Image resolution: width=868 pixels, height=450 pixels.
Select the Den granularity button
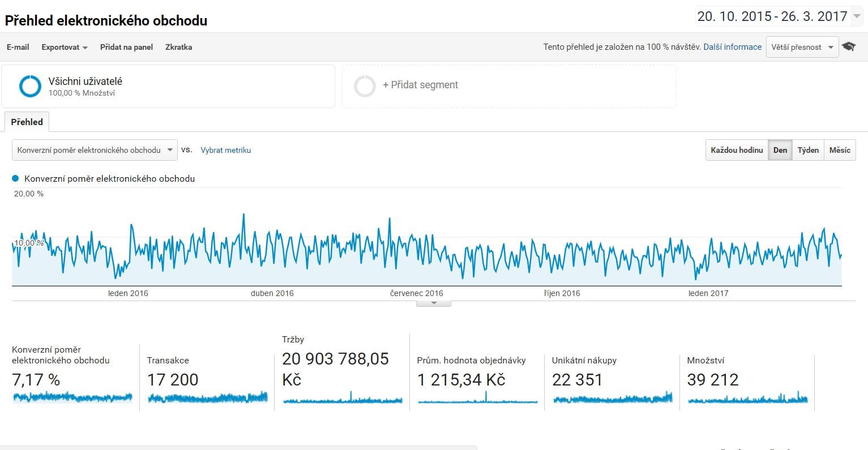coord(780,150)
